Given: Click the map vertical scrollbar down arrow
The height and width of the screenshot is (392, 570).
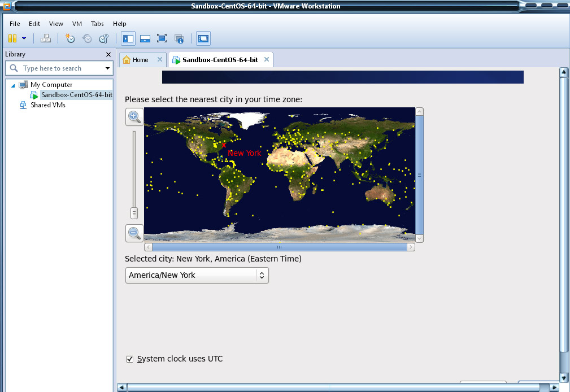Looking at the screenshot, I should [x=419, y=238].
